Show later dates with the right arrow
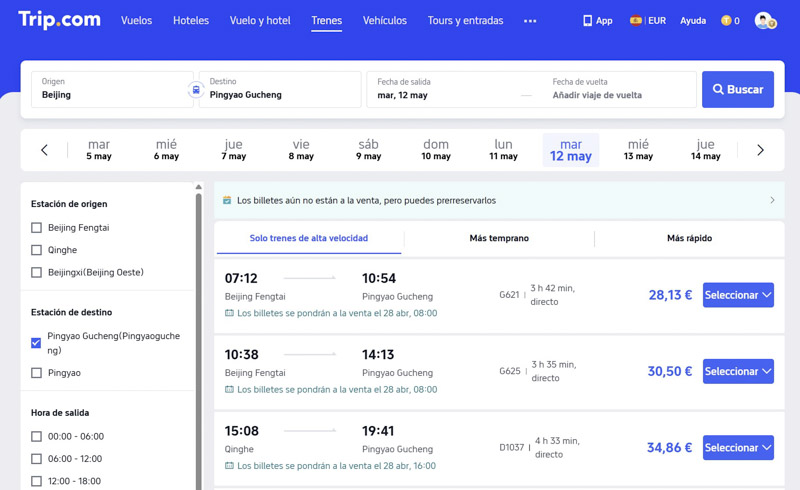Image resolution: width=800 pixels, height=490 pixels. [760, 150]
